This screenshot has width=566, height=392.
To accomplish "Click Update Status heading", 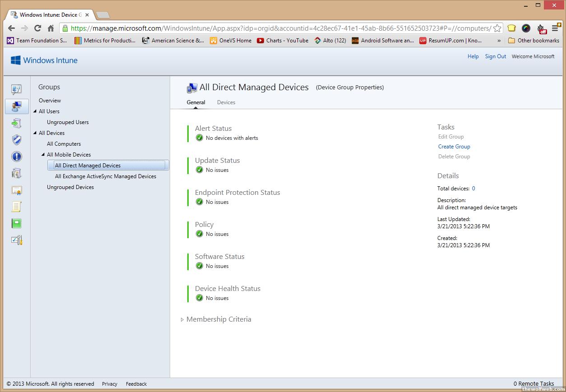I will (x=218, y=161).
